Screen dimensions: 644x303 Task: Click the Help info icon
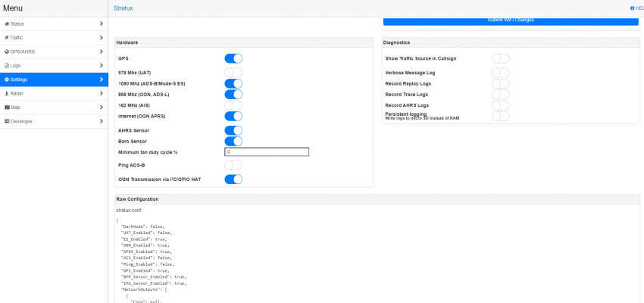632,8
